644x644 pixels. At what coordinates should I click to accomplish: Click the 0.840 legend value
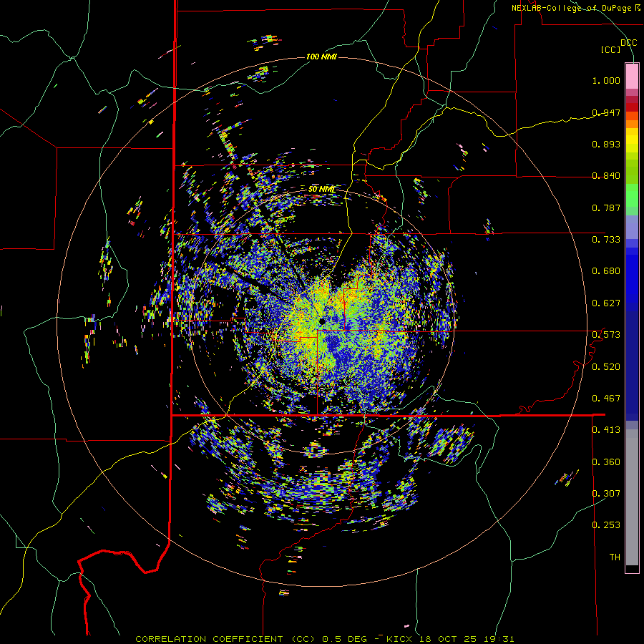click(x=606, y=176)
